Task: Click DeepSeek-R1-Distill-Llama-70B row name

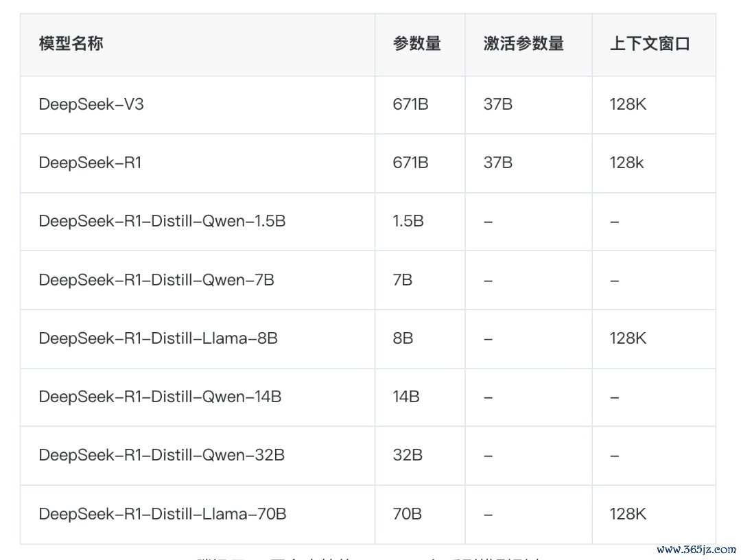Action: pyautogui.click(x=162, y=514)
